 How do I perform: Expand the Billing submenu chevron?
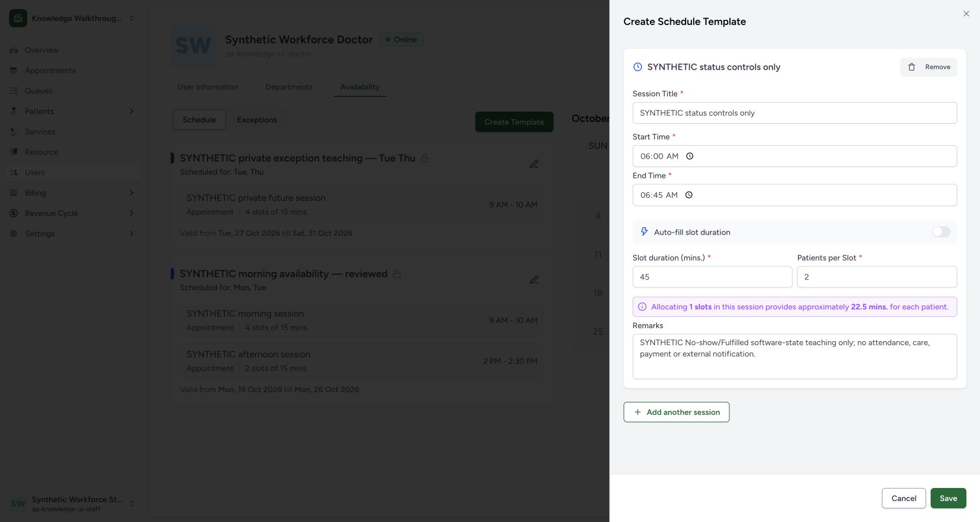click(132, 193)
